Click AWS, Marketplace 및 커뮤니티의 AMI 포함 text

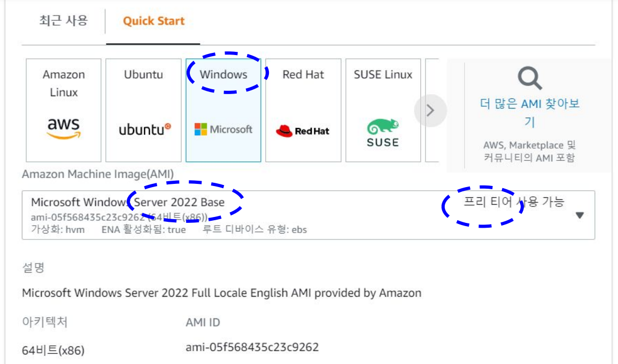[529, 151]
